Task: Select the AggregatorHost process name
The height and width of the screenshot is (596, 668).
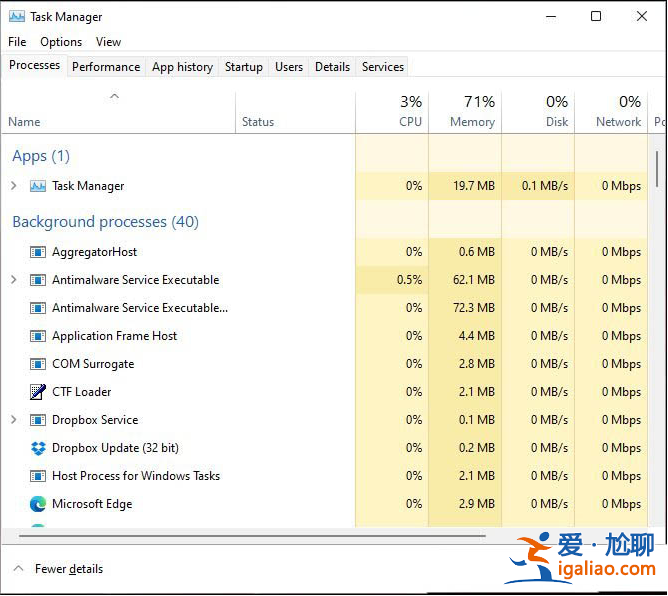Action: coord(94,252)
